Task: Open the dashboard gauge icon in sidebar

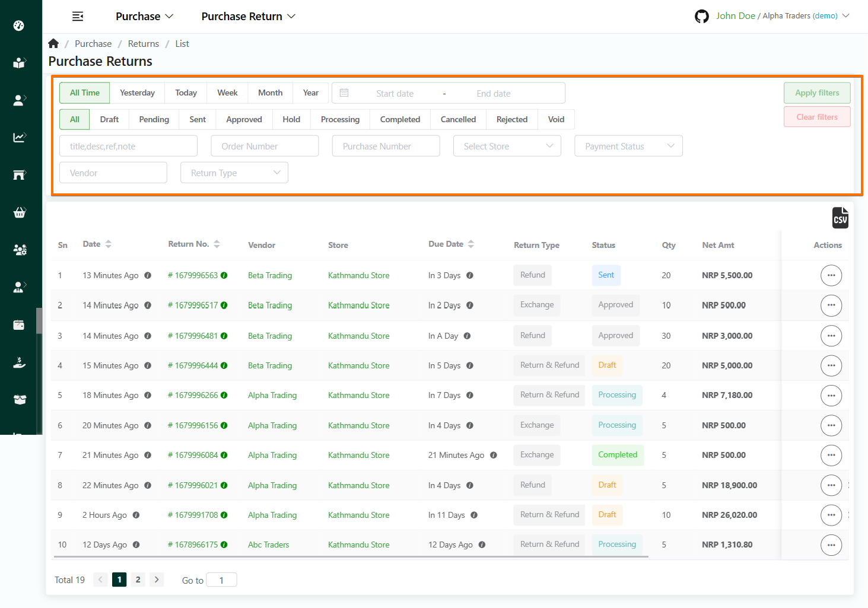Action: click(x=19, y=26)
